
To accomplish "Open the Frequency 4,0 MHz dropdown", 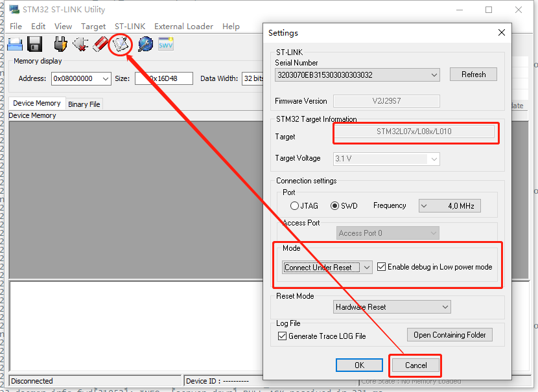I will 449,206.
